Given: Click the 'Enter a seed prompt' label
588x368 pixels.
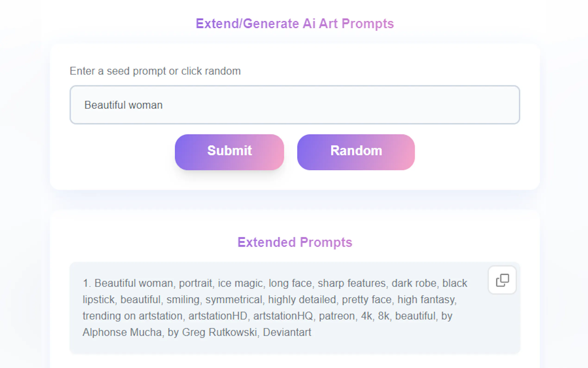Looking at the screenshot, I should tap(155, 71).
